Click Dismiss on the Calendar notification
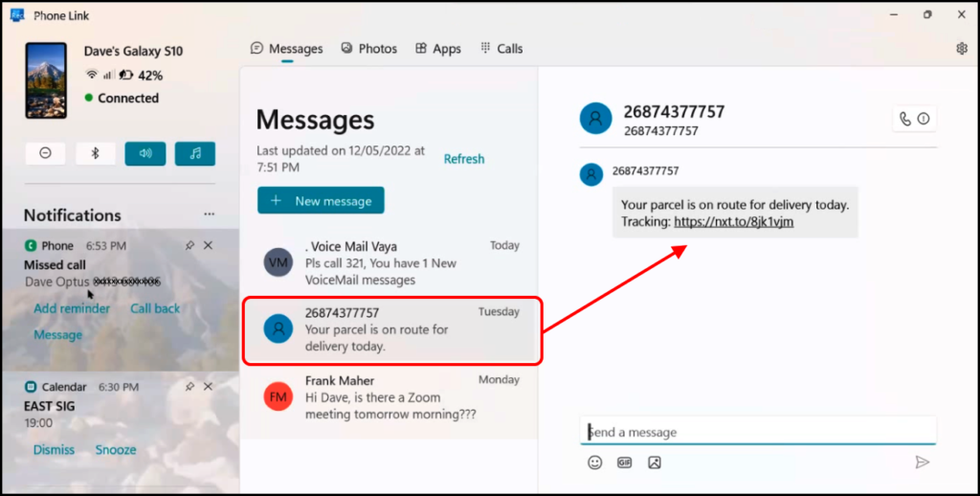The height and width of the screenshot is (496, 980). click(x=54, y=450)
